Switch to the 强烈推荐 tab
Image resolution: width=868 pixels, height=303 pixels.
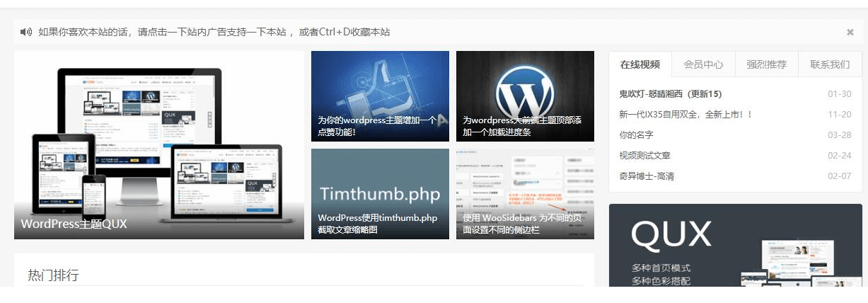coord(767,64)
